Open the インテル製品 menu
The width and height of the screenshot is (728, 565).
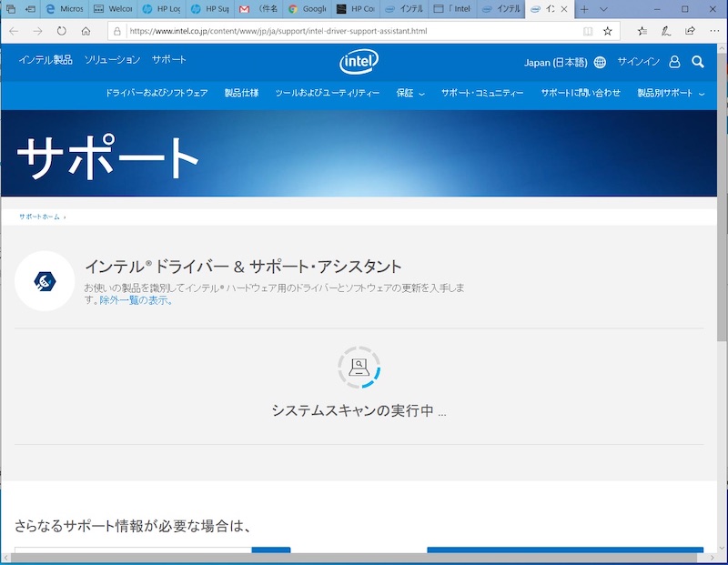point(45,59)
